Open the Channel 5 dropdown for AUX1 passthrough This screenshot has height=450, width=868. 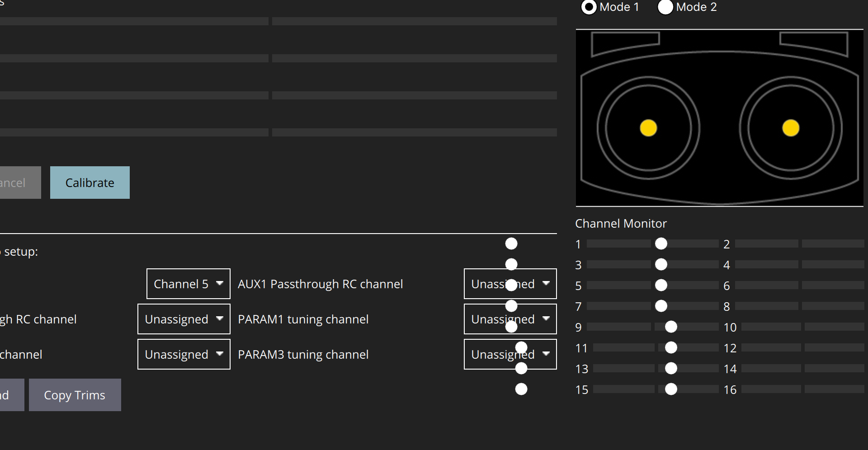click(x=188, y=284)
